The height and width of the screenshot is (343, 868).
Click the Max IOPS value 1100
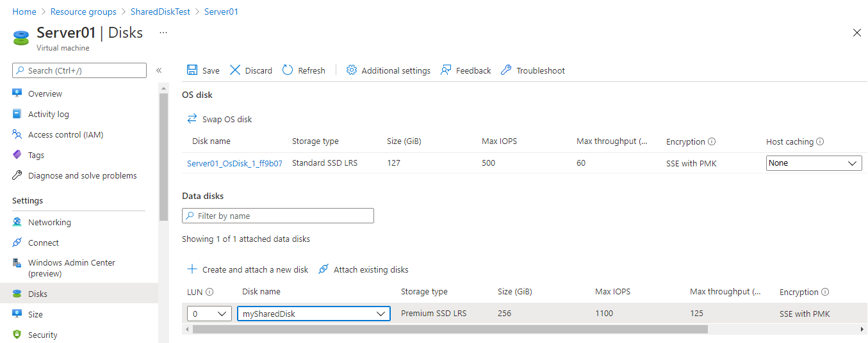coord(604,313)
